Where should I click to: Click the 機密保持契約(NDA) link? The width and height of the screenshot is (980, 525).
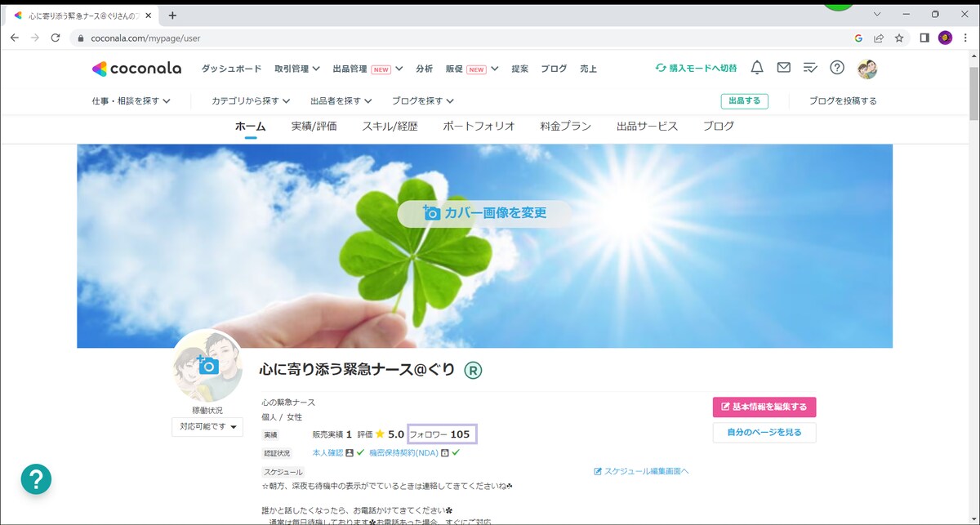tap(404, 452)
